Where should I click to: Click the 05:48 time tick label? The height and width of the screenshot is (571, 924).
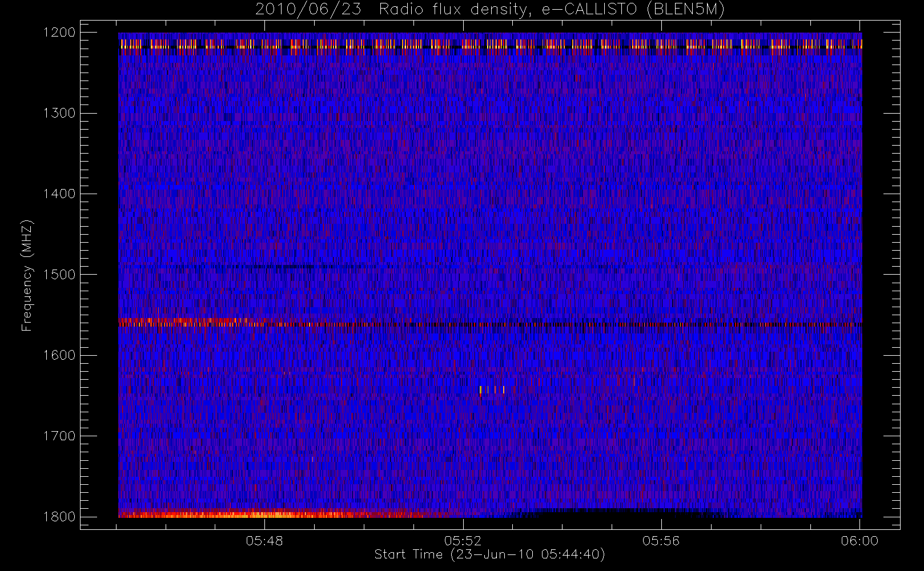264,541
